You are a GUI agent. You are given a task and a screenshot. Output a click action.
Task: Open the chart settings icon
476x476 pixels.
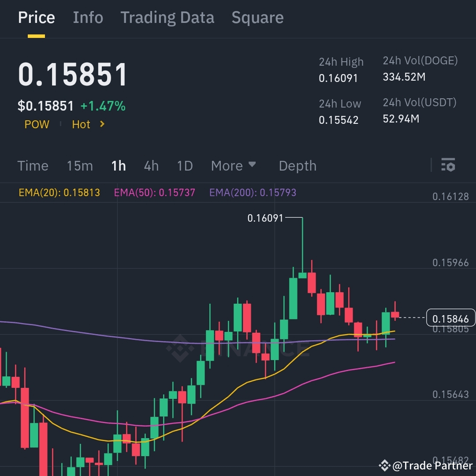pyautogui.click(x=448, y=166)
